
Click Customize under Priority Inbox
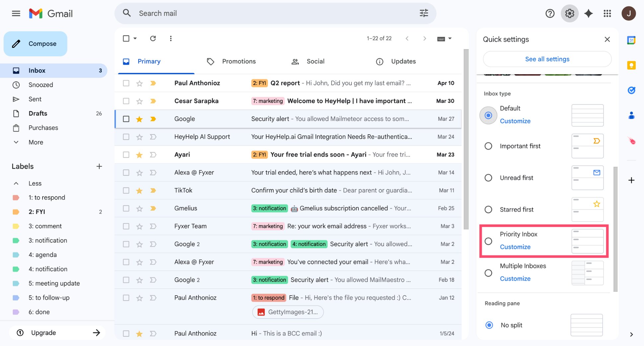[515, 247]
